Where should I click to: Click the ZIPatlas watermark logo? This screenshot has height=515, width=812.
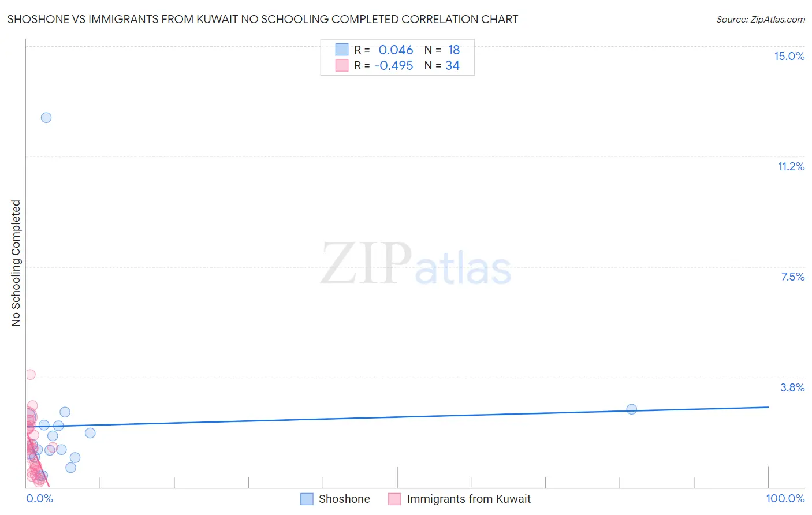416,264
